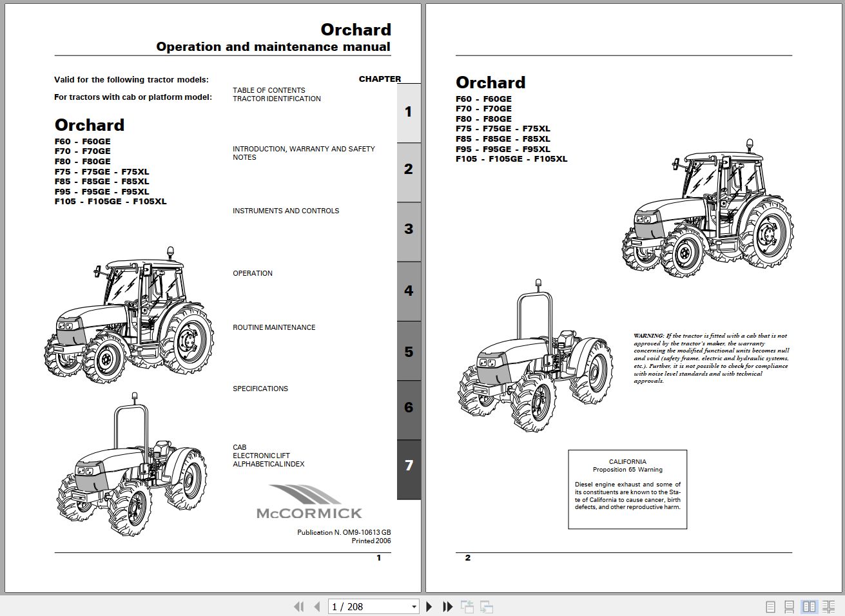Click the Printed 2006 text

tap(371, 541)
